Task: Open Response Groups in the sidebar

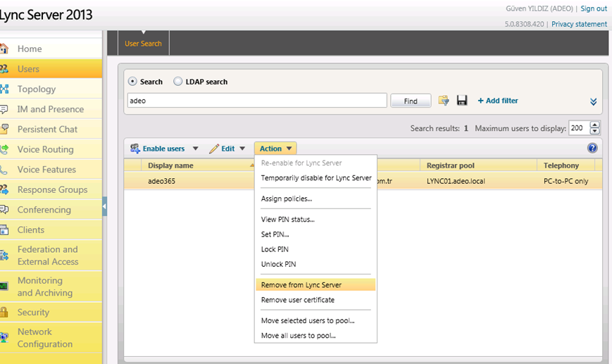Action: click(x=51, y=189)
